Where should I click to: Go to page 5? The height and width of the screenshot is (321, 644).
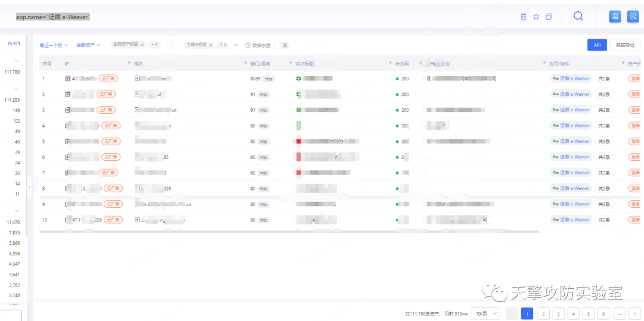pyautogui.click(x=589, y=314)
